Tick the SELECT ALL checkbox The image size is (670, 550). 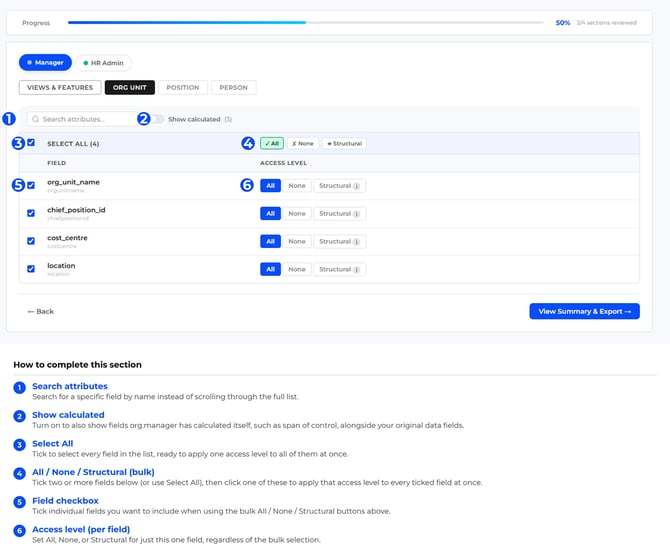click(x=31, y=142)
